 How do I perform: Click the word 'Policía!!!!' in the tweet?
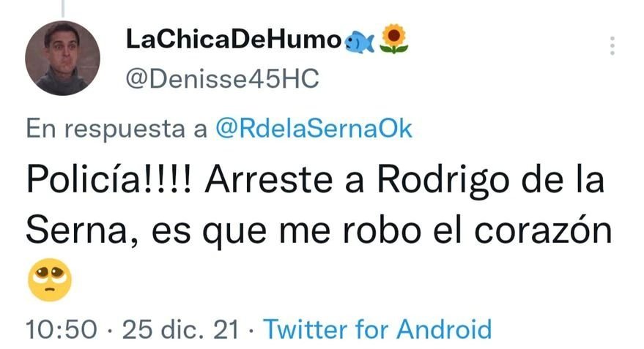pyautogui.click(x=109, y=180)
